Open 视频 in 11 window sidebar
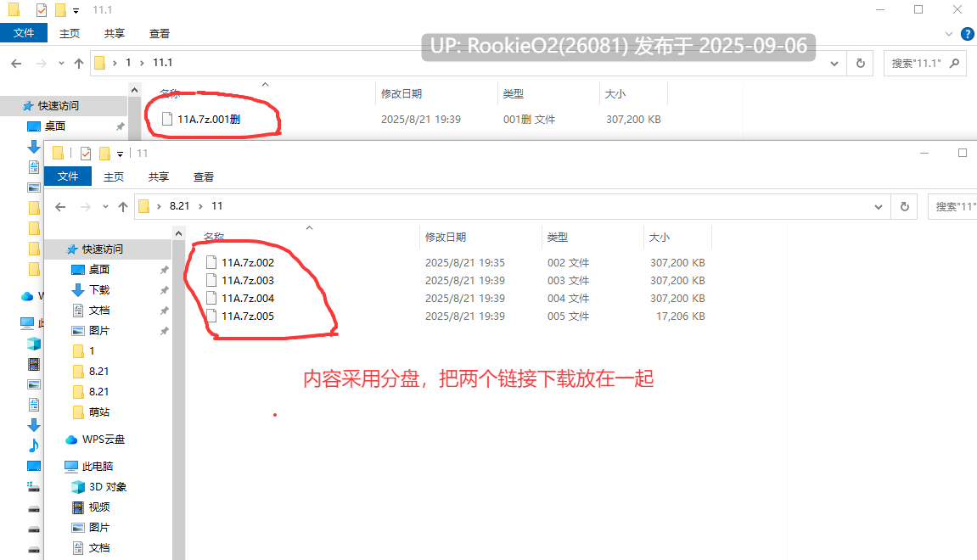Viewport: 977px width, 560px height. pyautogui.click(x=99, y=507)
